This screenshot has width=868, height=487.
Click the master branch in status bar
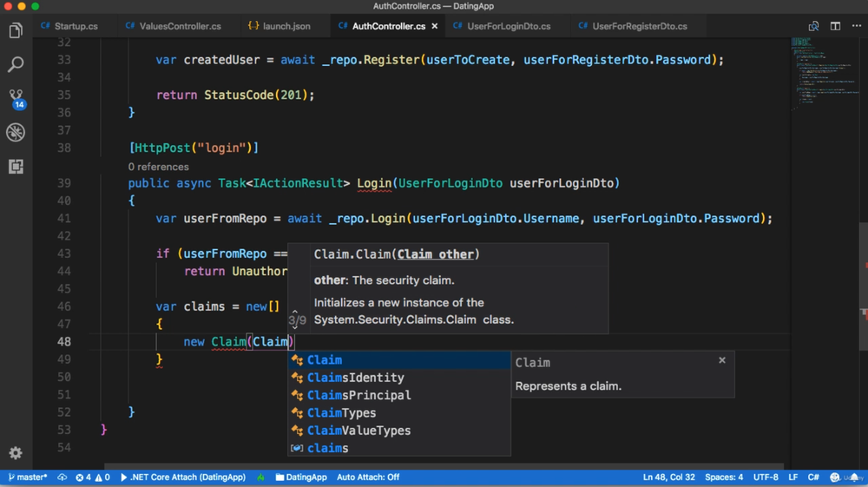click(x=28, y=477)
